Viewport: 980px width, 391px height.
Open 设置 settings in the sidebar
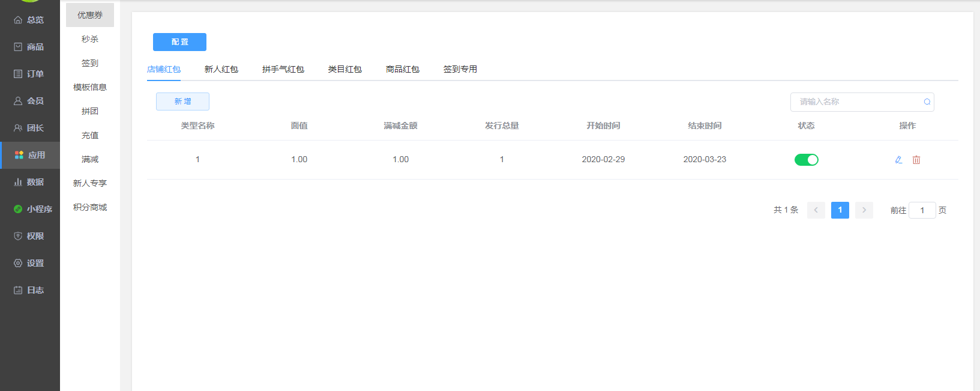pos(29,263)
